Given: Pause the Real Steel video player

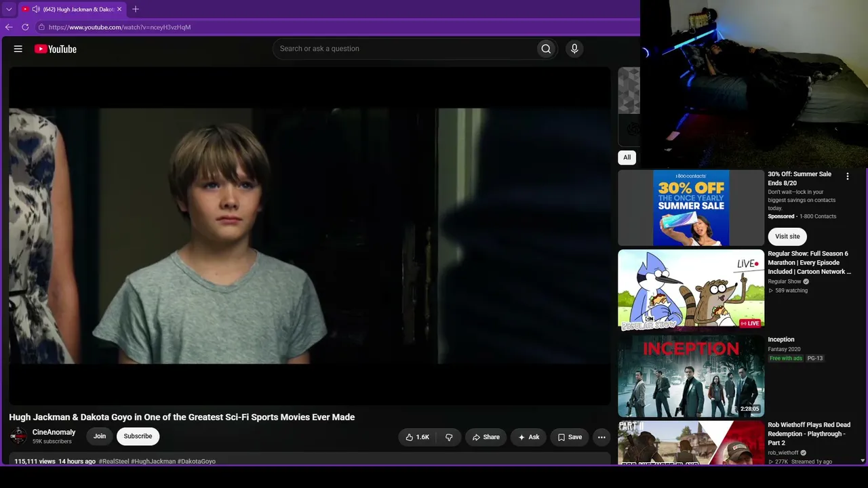Looking at the screenshot, I should pos(310,236).
